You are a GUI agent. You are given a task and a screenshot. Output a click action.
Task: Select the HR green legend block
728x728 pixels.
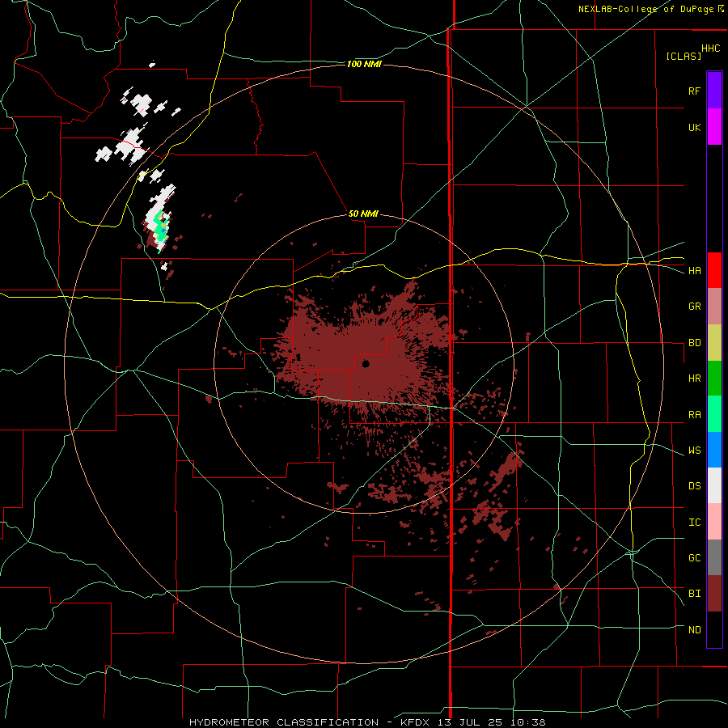click(x=714, y=379)
